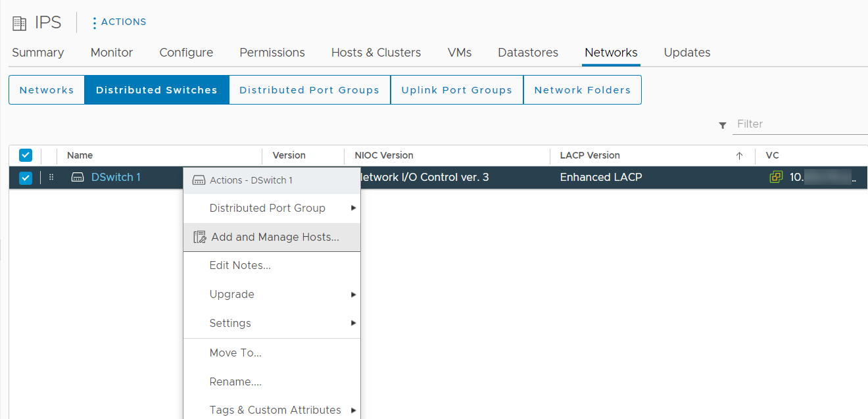Select the top-level Networks tab
Viewport: 868px width, 419px height.
[611, 53]
